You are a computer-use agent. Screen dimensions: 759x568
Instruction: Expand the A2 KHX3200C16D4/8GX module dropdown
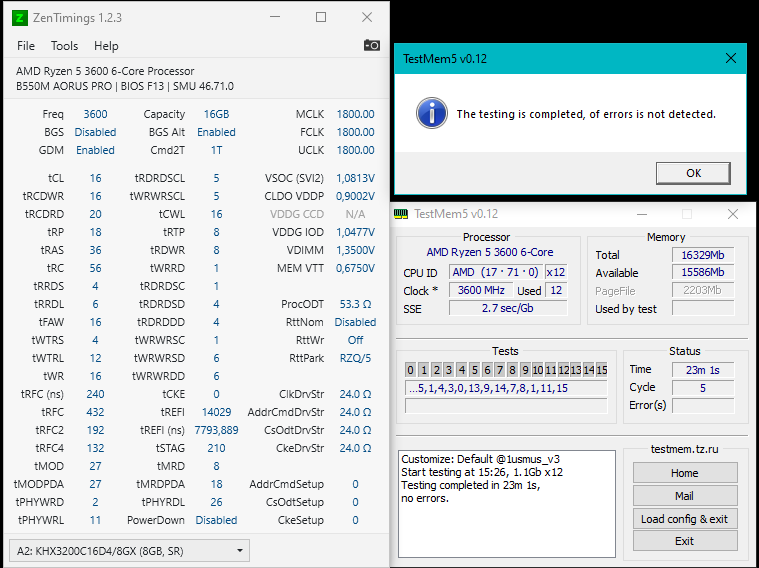(129, 551)
